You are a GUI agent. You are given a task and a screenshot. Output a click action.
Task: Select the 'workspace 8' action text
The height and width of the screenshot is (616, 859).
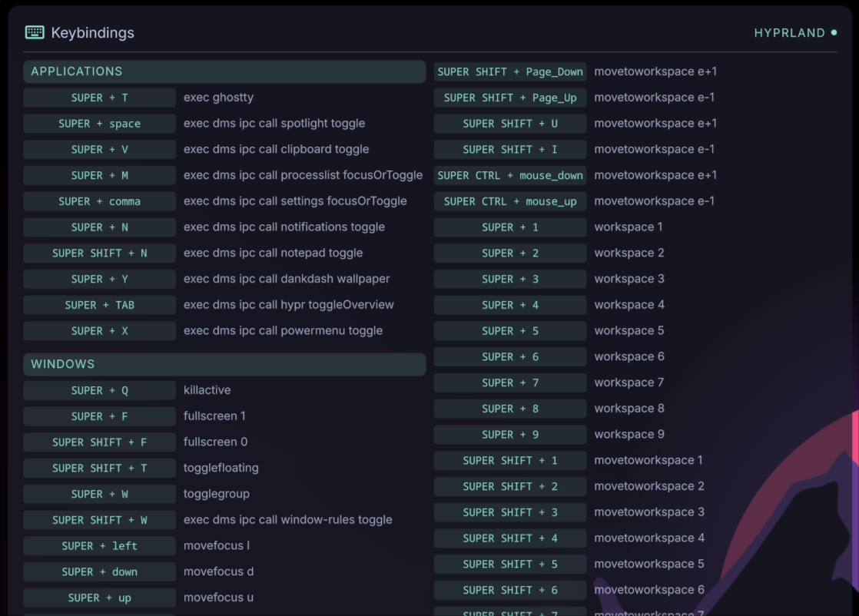[629, 409]
